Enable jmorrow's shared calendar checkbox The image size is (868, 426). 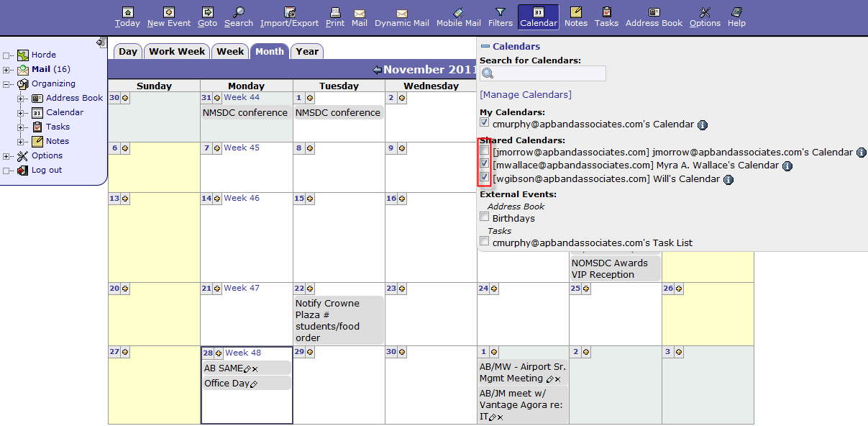pos(485,151)
